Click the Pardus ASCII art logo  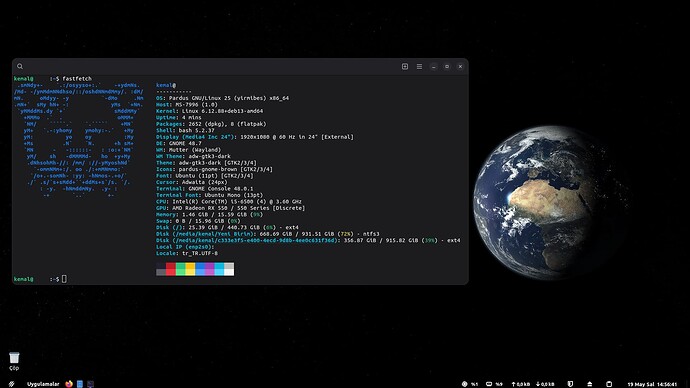point(78,140)
